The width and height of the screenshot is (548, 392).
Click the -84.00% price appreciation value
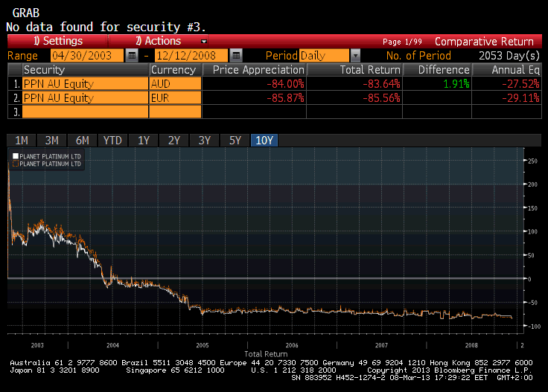[285, 84]
